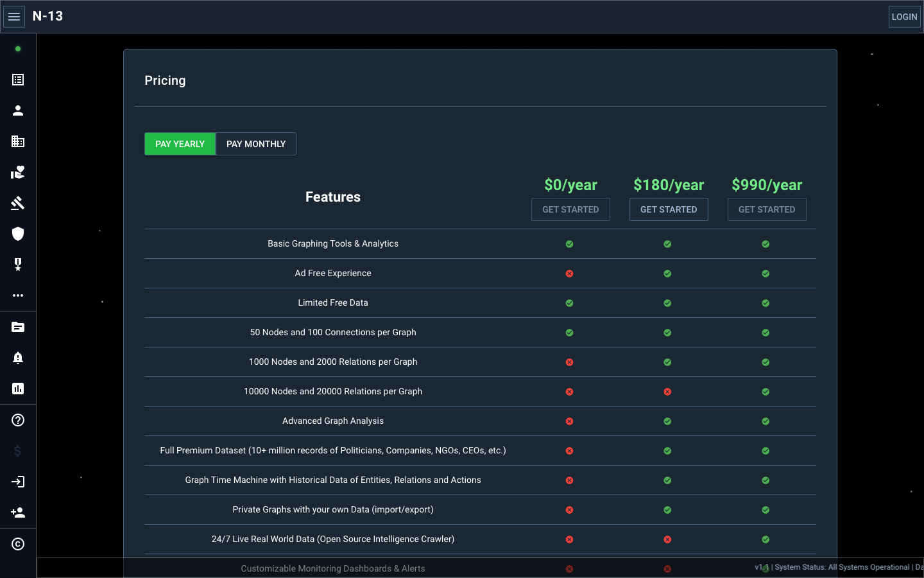Open the add user sign-up icon
Image resolution: width=924 pixels, height=578 pixels.
18,512
